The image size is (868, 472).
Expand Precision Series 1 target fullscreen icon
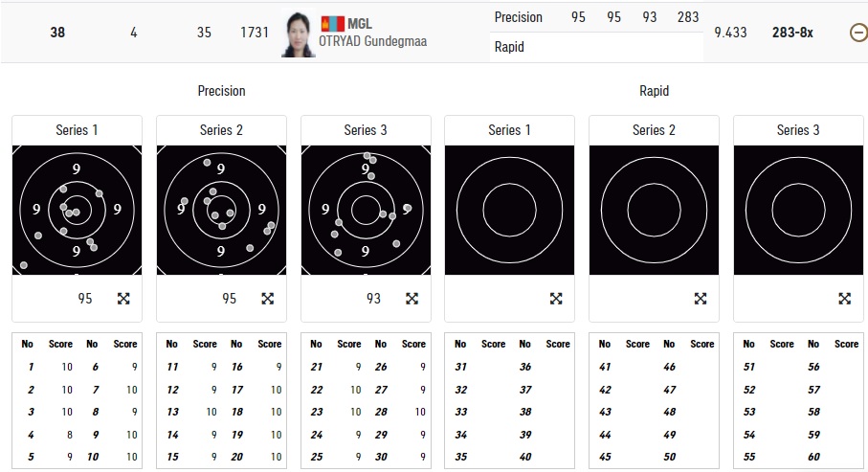click(123, 299)
